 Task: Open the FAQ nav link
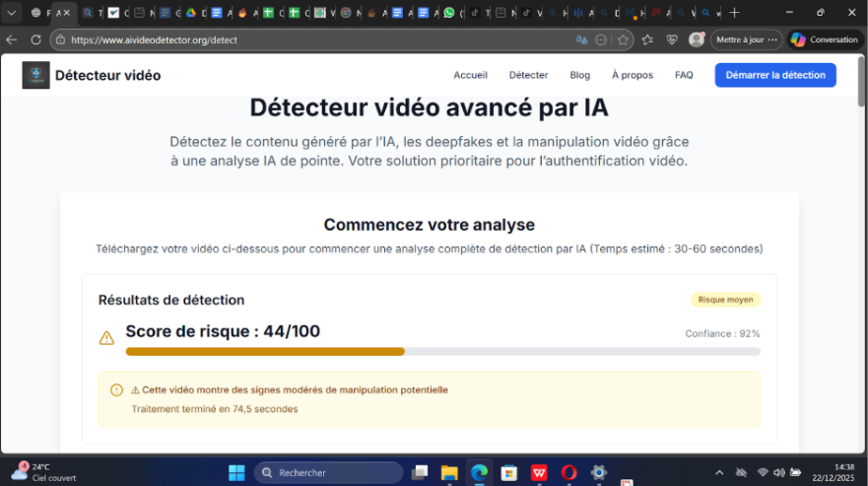pos(684,75)
